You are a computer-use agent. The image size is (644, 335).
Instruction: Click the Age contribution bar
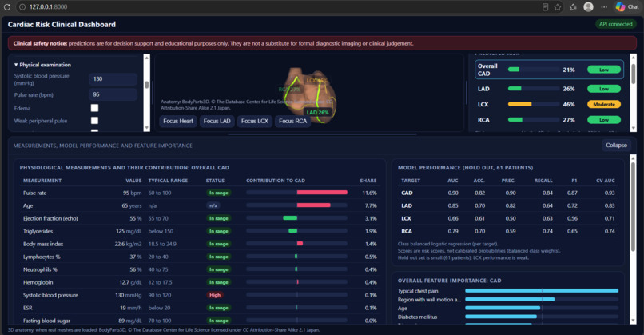coord(296,205)
